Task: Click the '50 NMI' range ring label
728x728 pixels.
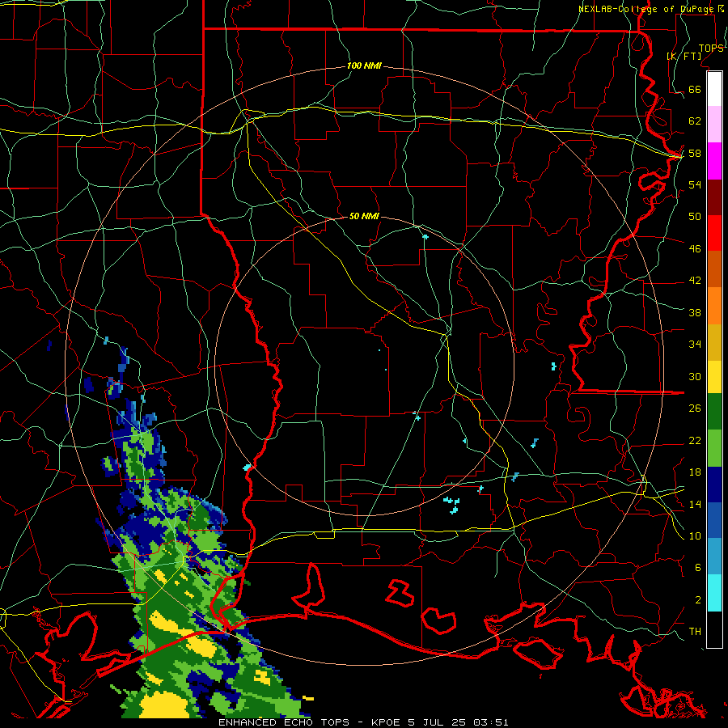Action: [364, 216]
